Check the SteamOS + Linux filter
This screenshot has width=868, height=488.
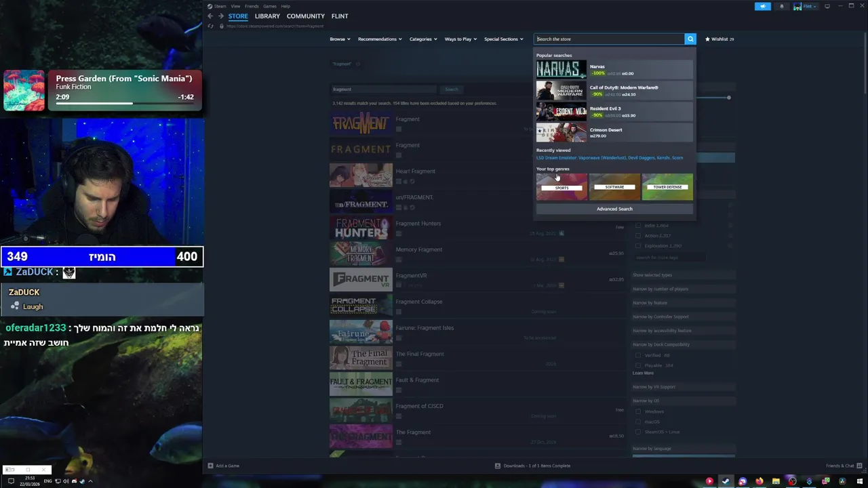point(638,432)
